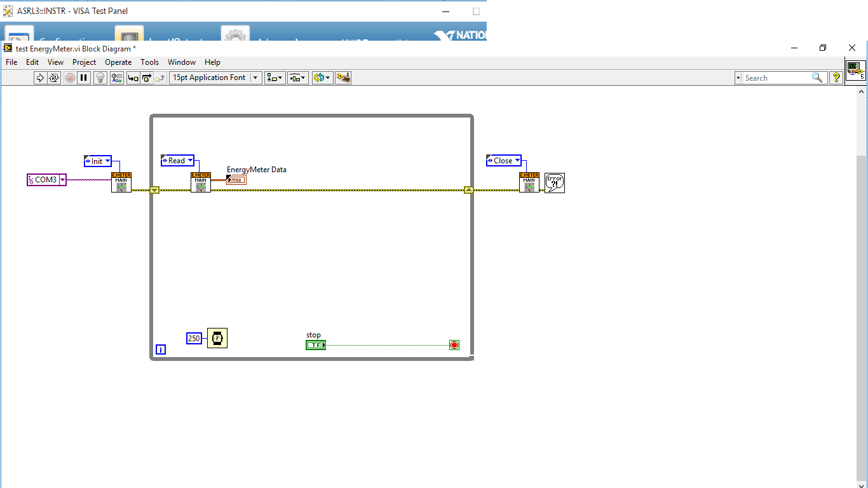Open the Tools menu
868x488 pixels.
[150, 62]
